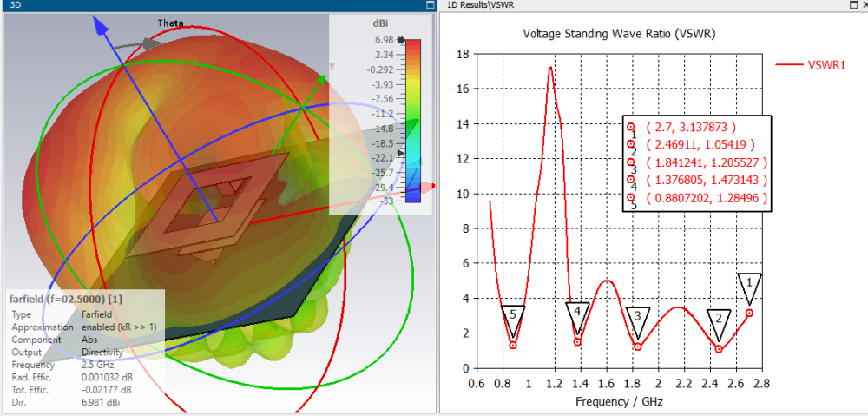Click the Dir. 6.981 dBi value

pos(101,401)
